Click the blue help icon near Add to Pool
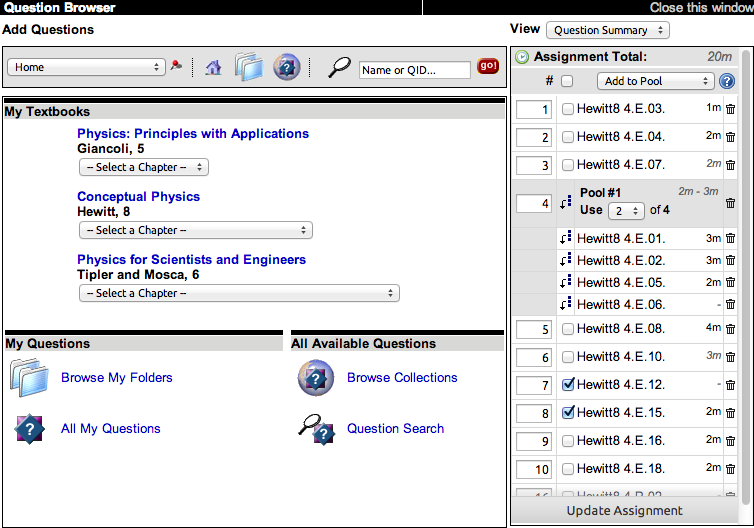Image resolution: width=754 pixels, height=528 pixels. coord(727,81)
